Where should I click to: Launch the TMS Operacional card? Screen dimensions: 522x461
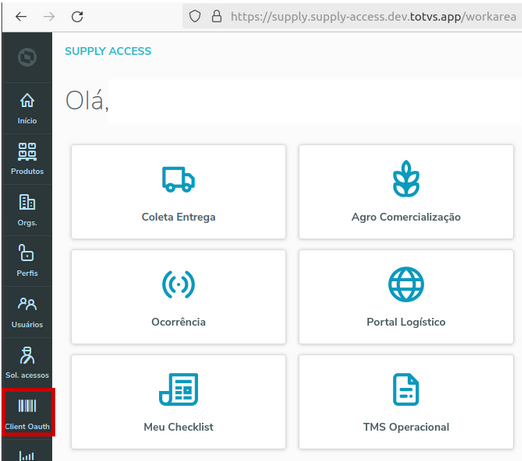[406, 402]
